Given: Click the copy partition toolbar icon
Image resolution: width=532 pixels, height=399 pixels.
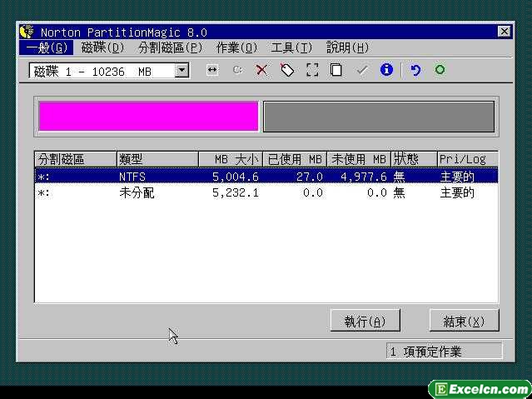Looking at the screenshot, I should click(x=336, y=70).
